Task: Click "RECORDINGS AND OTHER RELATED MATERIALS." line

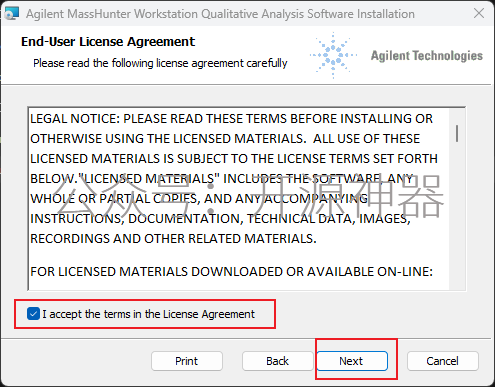Action: click(x=173, y=239)
